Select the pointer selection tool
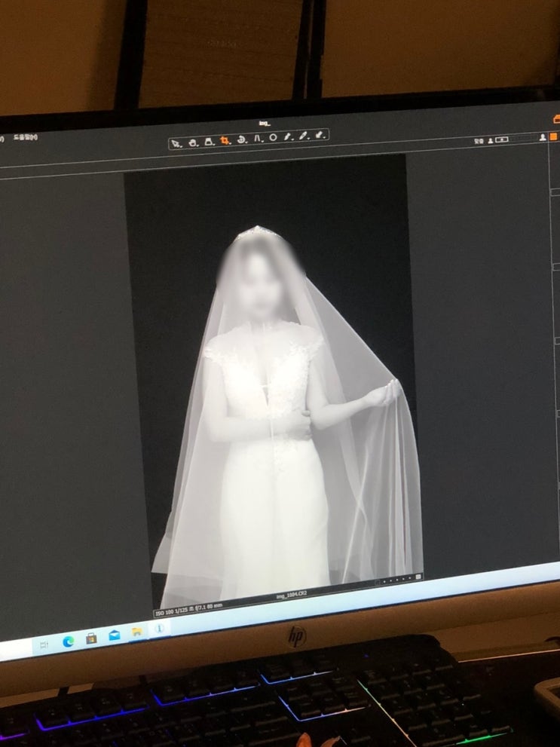The image size is (560, 747). click(x=176, y=143)
